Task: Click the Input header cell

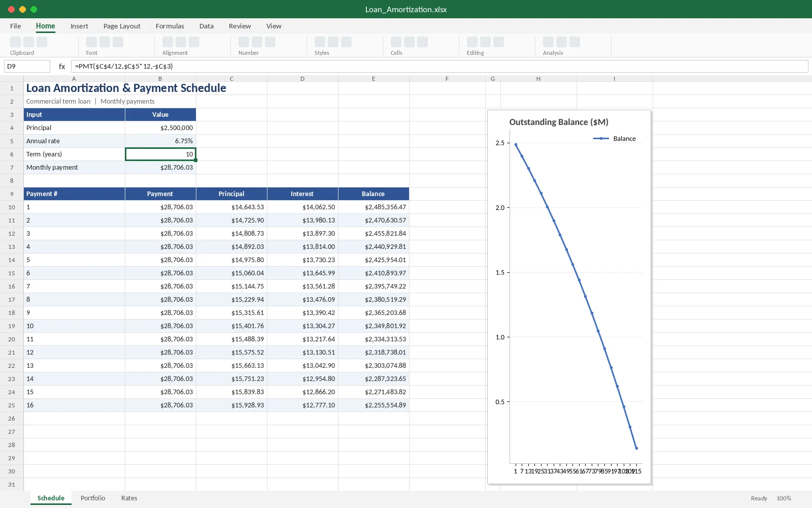Action: pyautogui.click(x=74, y=114)
